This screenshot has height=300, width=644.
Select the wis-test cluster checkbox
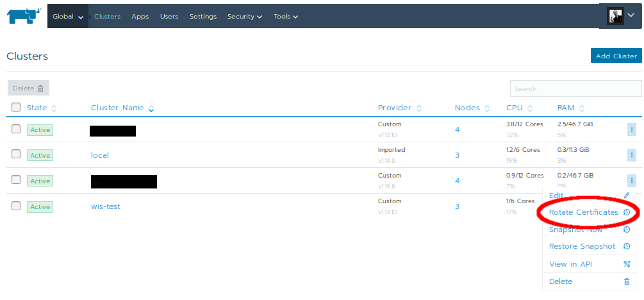coord(16,206)
